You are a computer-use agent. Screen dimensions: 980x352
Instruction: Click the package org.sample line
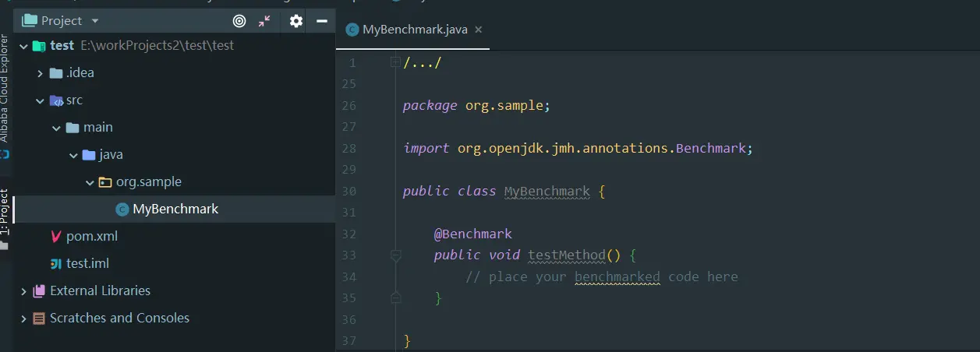(x=477, y=105)
